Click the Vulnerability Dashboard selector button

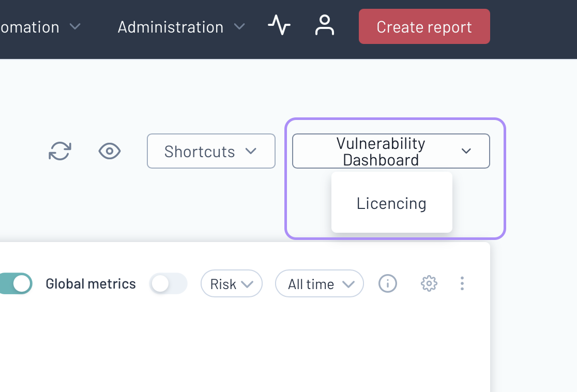(x=381, y=152)
